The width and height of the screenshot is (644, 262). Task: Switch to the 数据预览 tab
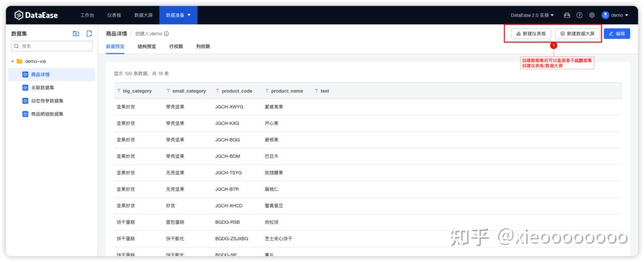[x=115, y=46]
